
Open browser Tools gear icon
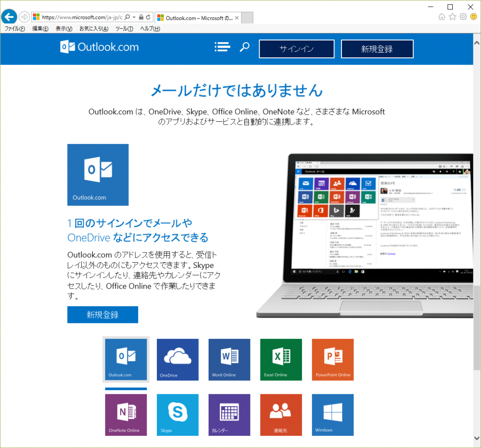click(x=463, y=17)
